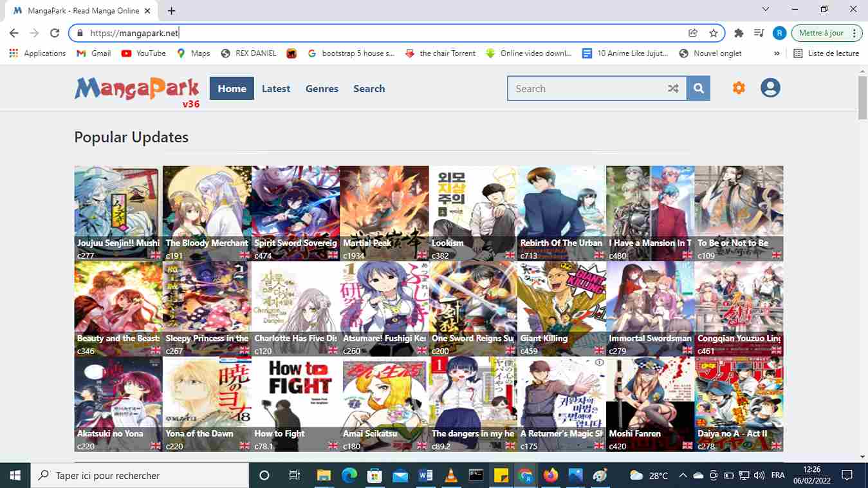Open chapter c1934 of Martial Peak

(x=355, y=256)
